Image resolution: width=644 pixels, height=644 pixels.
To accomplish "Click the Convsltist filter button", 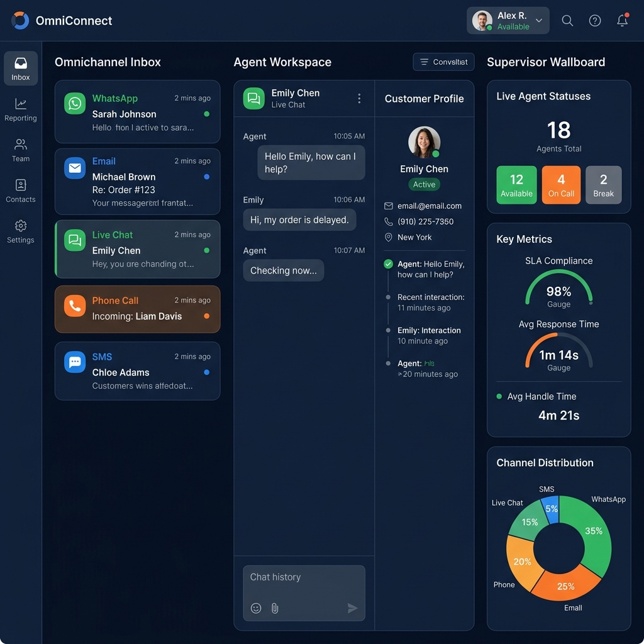I will pos(443,62).
